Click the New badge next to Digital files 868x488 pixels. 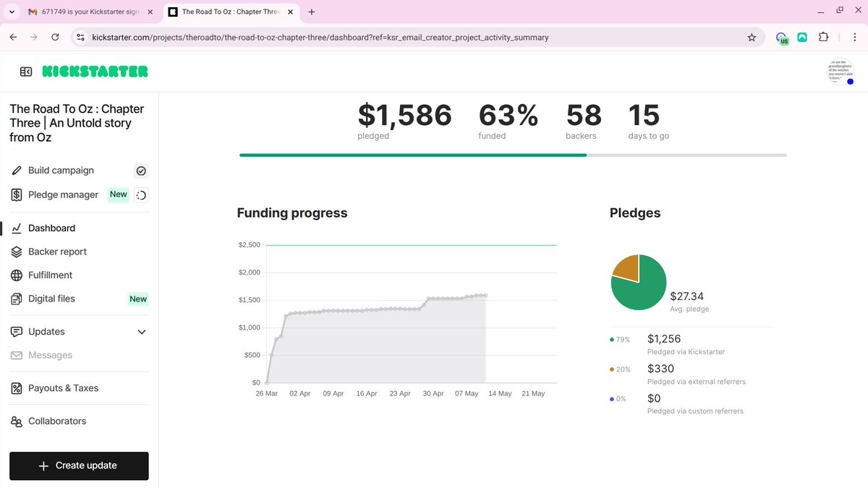pyautogui.click(x=138, y=299)
